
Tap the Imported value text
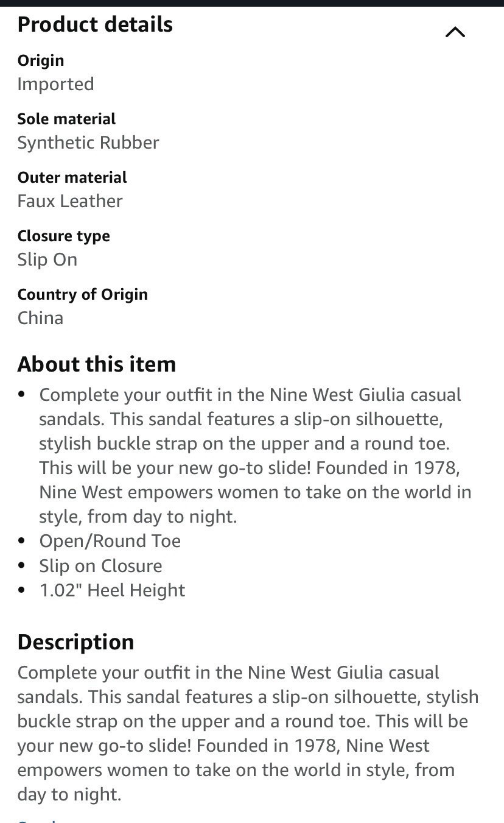click(x=55, y=84)
